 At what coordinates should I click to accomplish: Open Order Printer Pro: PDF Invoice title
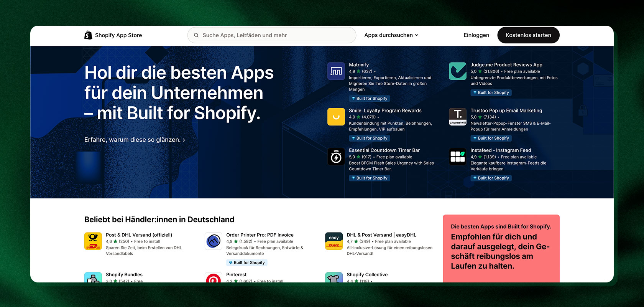tap(260, 235)
